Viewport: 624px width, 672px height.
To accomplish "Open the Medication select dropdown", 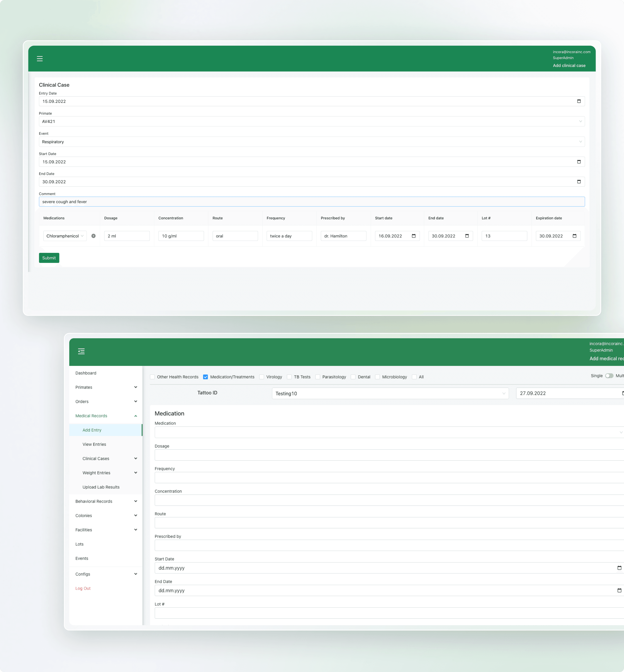I will point(389,433).
